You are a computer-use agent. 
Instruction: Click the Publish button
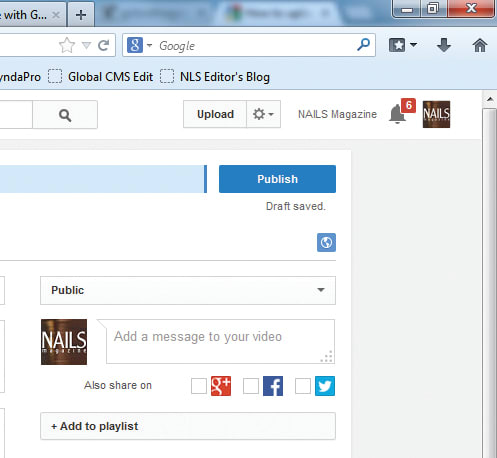(277, 179)
